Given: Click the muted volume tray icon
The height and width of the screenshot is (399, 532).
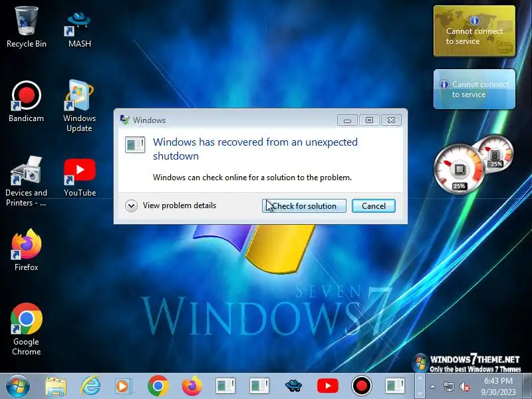Looking at the screenshot, I should [x=464, y=386].
